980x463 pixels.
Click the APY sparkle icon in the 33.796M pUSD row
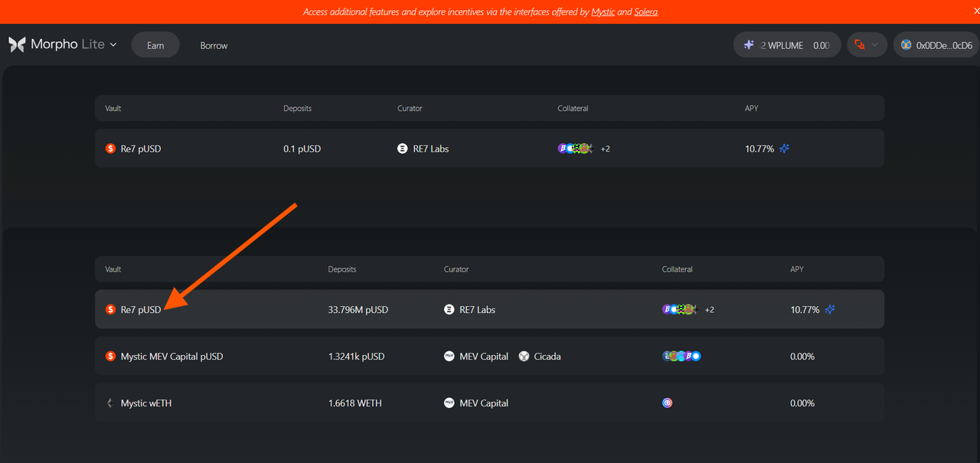click(x=830, y=310)
